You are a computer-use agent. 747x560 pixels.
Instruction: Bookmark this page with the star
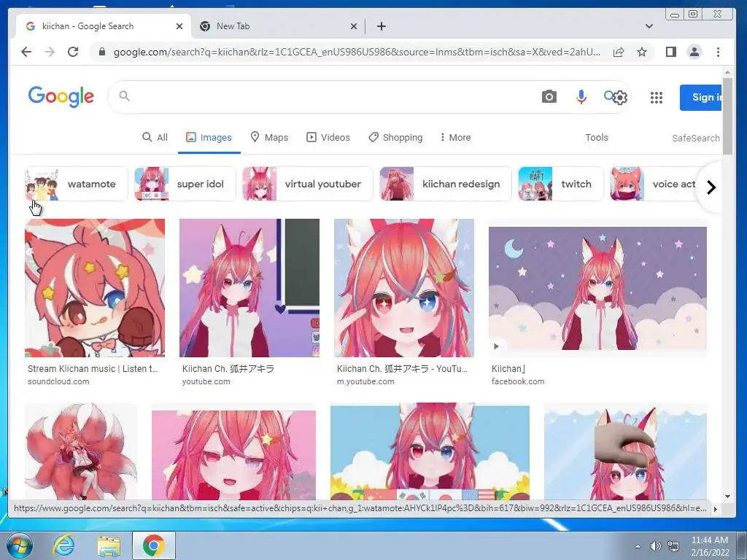pos(642,52)
